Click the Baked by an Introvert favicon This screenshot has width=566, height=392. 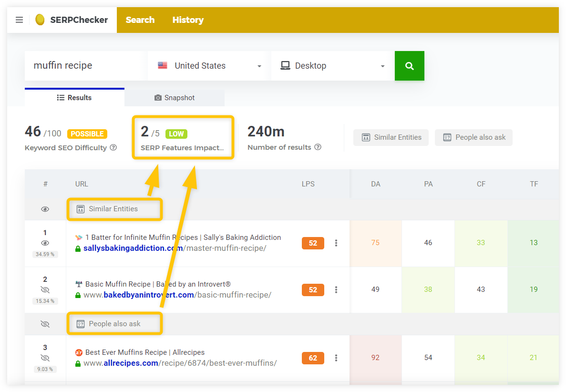point(79,284)
